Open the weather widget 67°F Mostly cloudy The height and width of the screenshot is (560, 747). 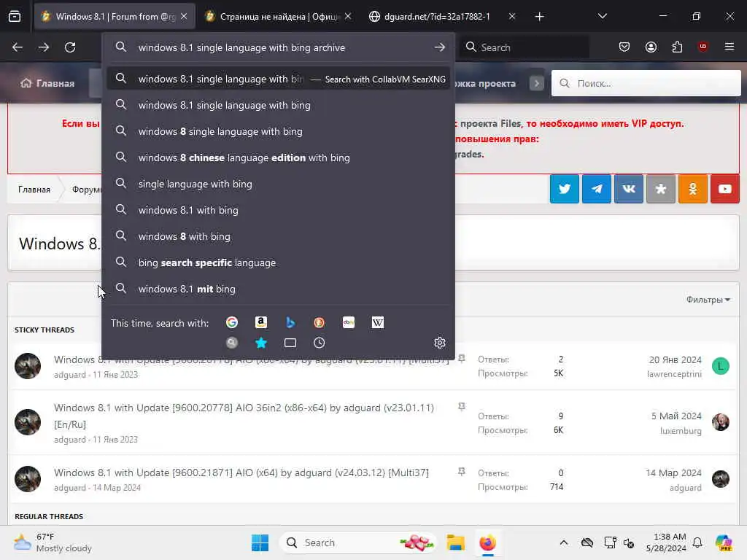coord(53,542)
